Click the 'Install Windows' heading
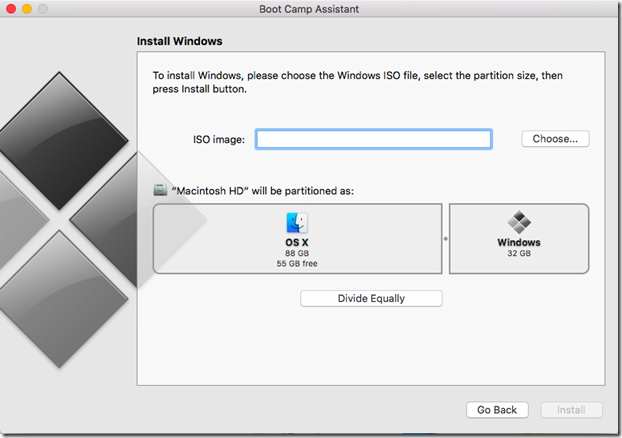Viewport: 622px width, 438px height. (x=179, y=41)
